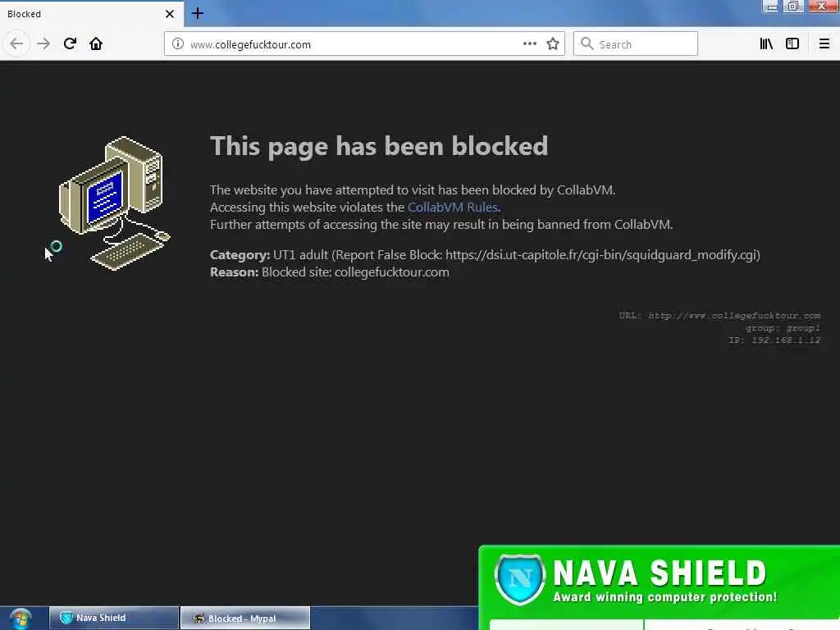The width and height of the screenshot is (840, 630).
Task: Click the forward navigation arrow
Action: 43,44
